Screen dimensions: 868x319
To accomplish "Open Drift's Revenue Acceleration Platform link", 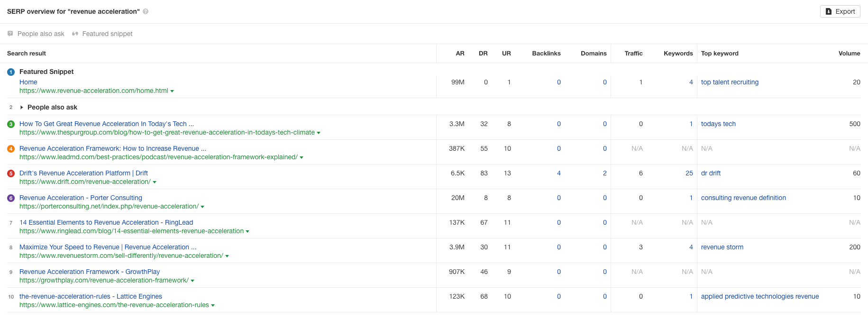I will pos(83,173).
